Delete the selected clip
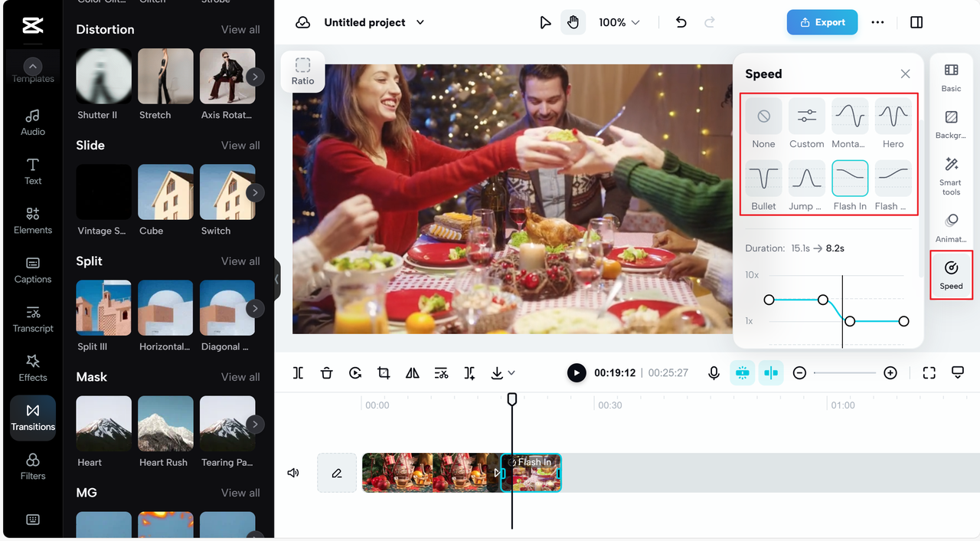 326,373
